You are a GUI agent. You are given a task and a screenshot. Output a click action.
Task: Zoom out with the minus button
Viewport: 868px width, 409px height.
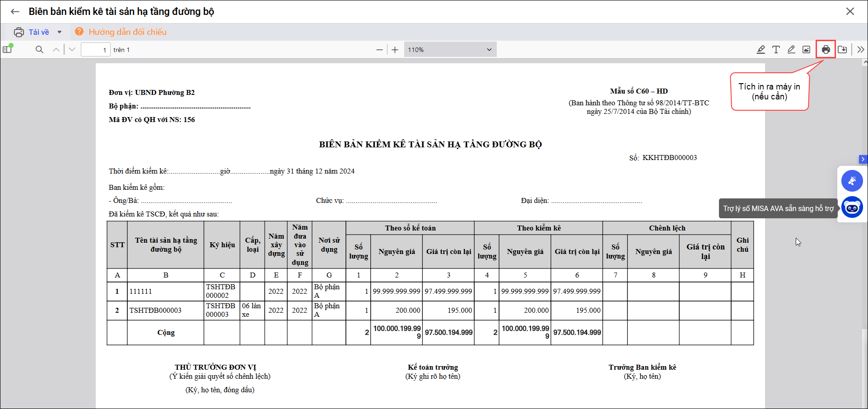coord(379,50)
